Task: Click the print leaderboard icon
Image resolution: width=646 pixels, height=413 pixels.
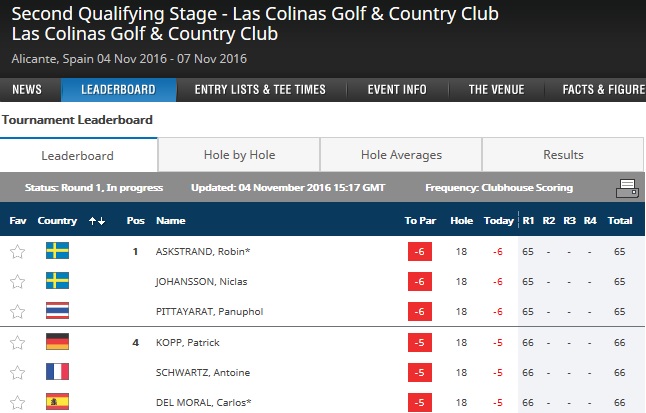Action: 627,187
